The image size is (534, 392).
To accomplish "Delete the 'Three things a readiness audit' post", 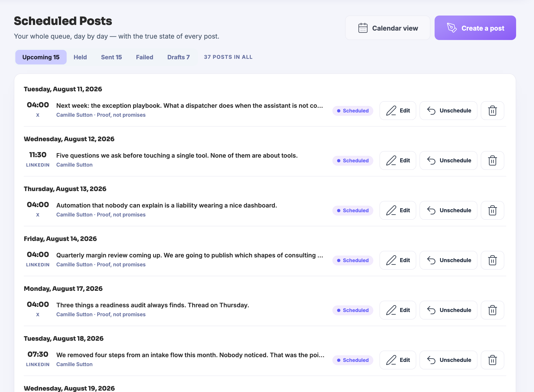I will coord(492,310).
